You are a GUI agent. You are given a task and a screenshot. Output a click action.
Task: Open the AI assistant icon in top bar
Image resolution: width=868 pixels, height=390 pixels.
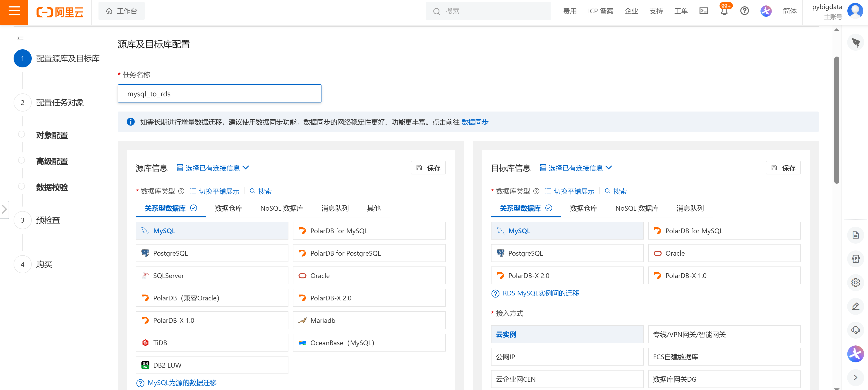click(x=766, y=11)
